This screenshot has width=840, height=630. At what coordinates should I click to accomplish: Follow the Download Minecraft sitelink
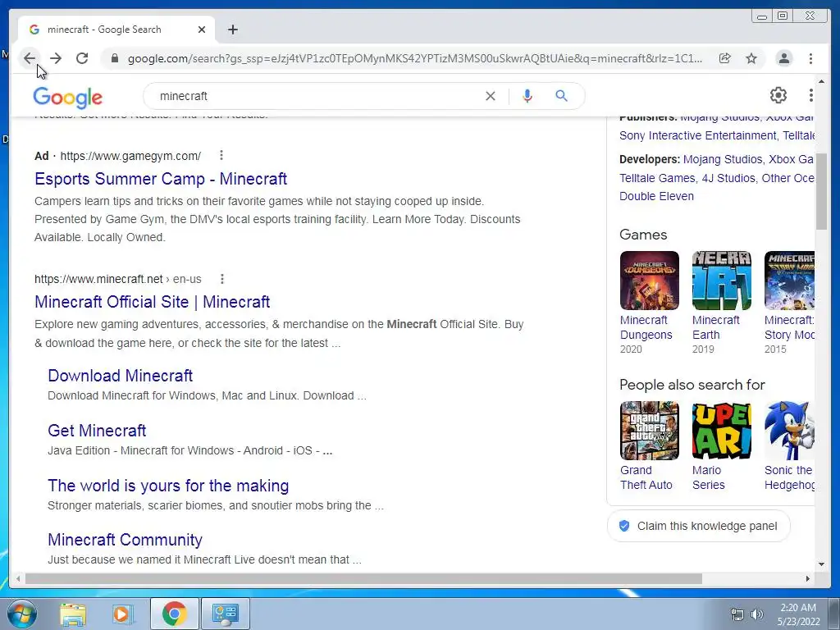coord(120,376)
